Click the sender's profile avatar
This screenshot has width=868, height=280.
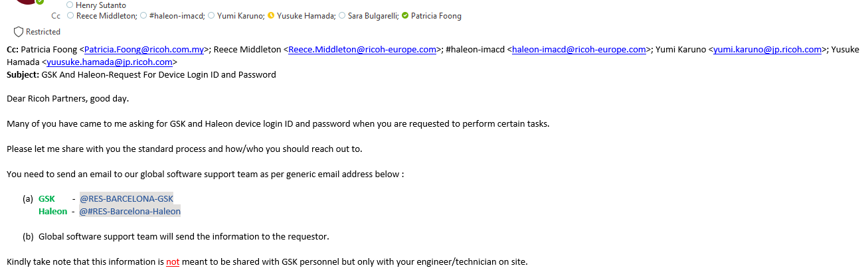(27, 2)
